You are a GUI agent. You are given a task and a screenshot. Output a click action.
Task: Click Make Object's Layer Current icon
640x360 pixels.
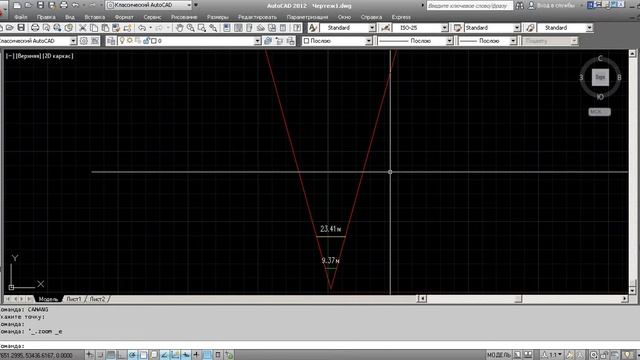268,41
